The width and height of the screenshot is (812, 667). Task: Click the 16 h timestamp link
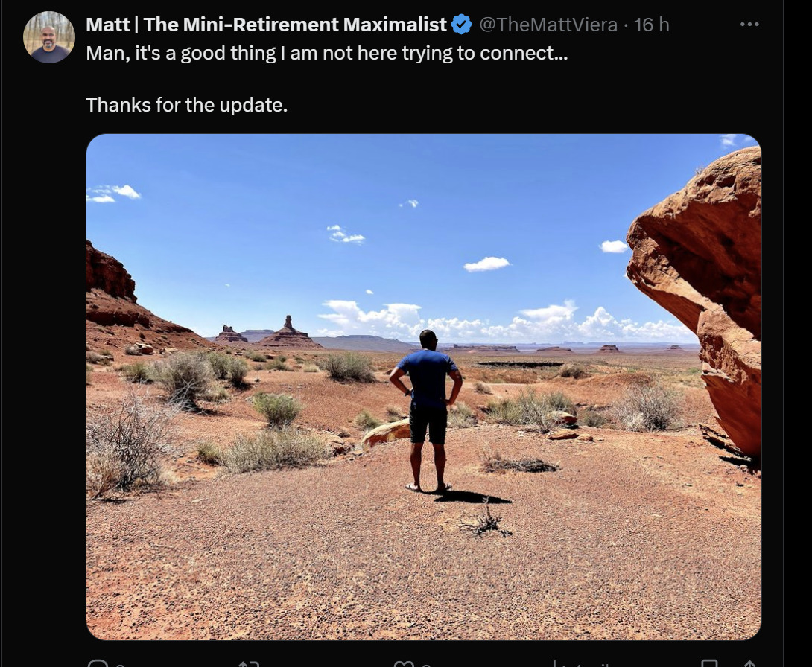click(x=652, y=25)
